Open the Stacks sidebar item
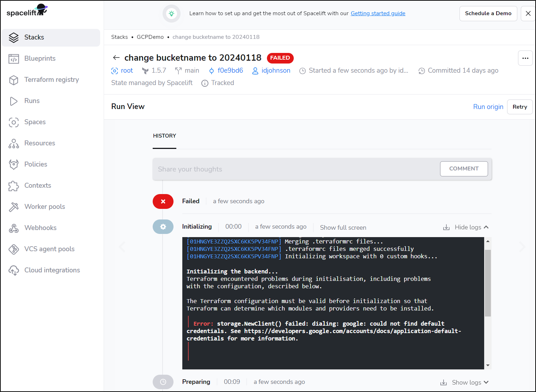Image resolution: width=536 pixels, height=392 pixels. (51, 37)
